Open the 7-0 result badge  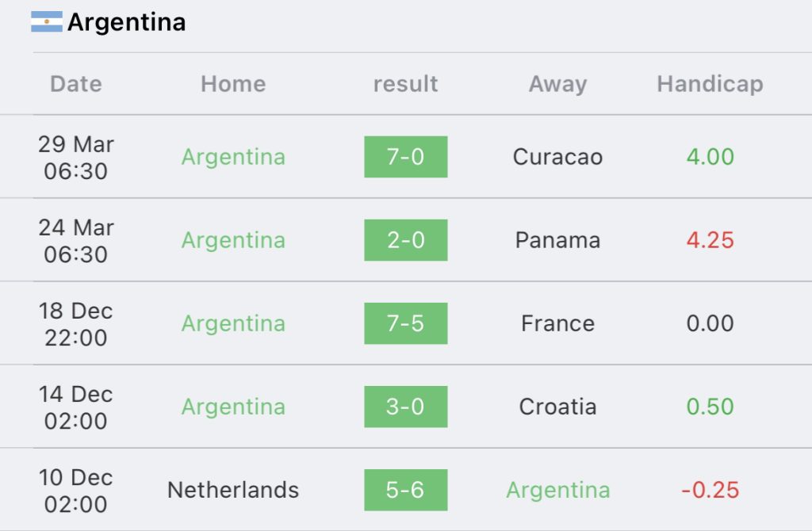pyautogui.click(x=405, y=157)
